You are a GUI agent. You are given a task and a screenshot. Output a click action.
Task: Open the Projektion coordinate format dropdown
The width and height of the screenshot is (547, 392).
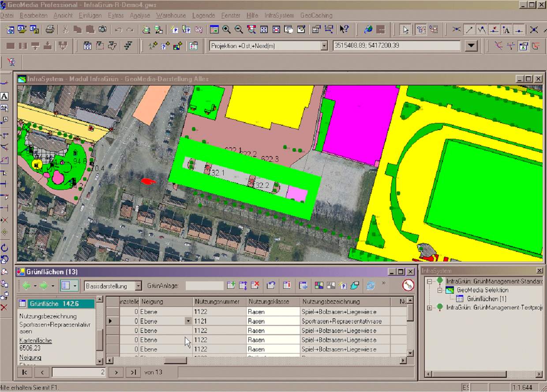pos(324,46)
